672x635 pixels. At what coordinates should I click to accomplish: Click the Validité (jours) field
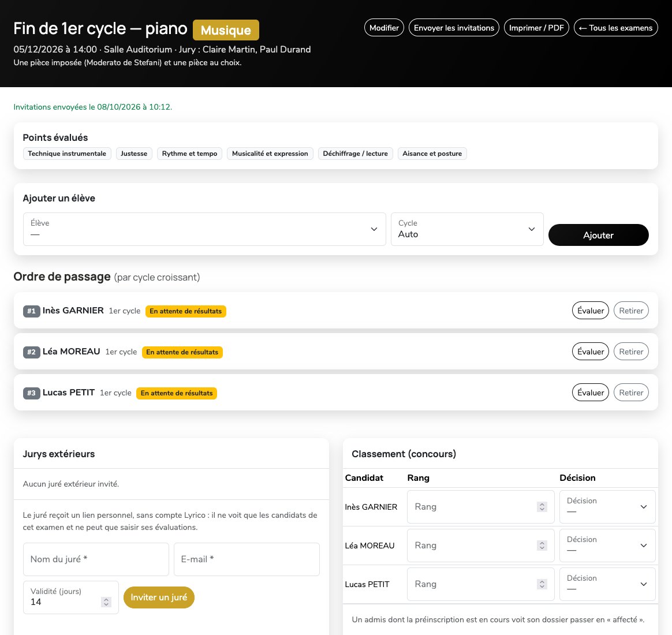(x=70, y=597)
